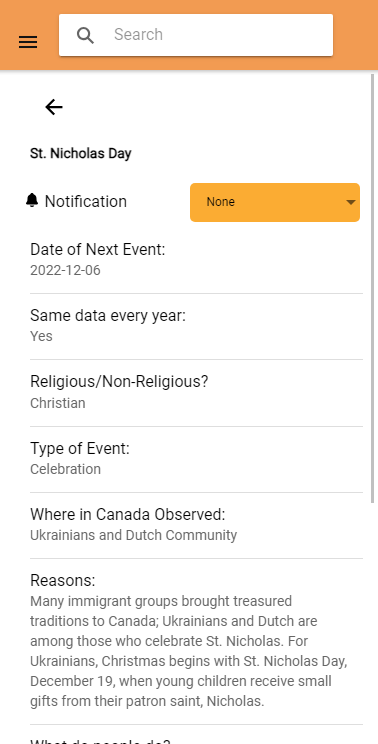Click the magnifying glass search icon
Image resolution: width=378 pixels, height=744 pixels.
tap(85, 35)
